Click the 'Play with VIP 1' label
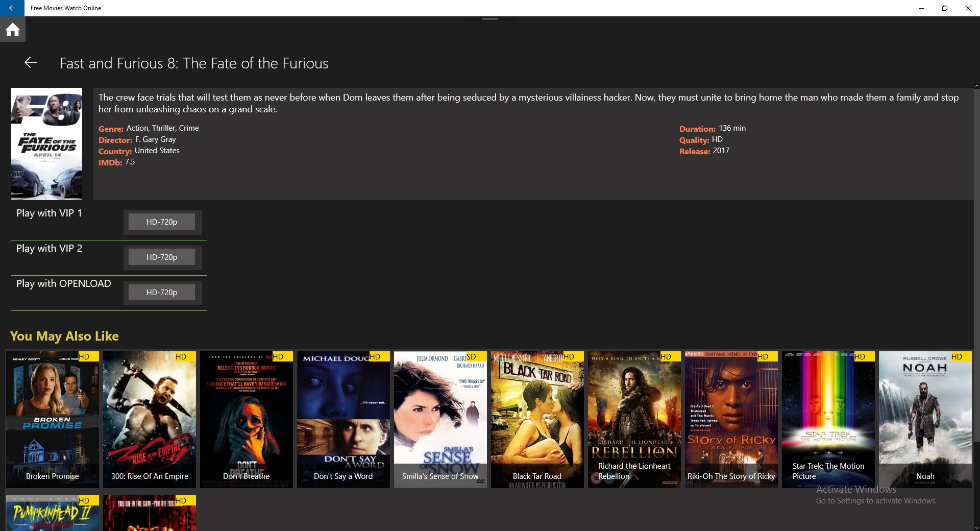This screenshot has width=980, height=531. (x=49, y=213)
